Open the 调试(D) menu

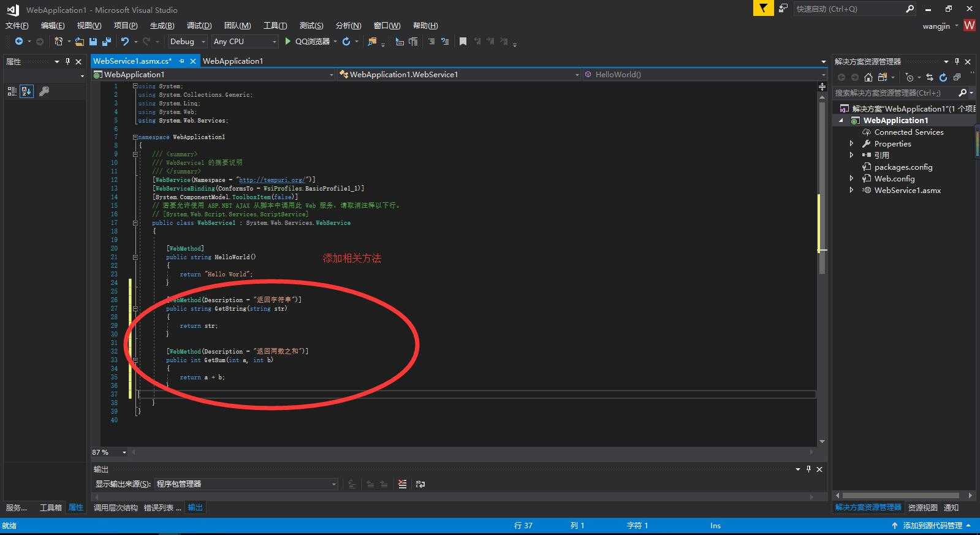(199, 25)
